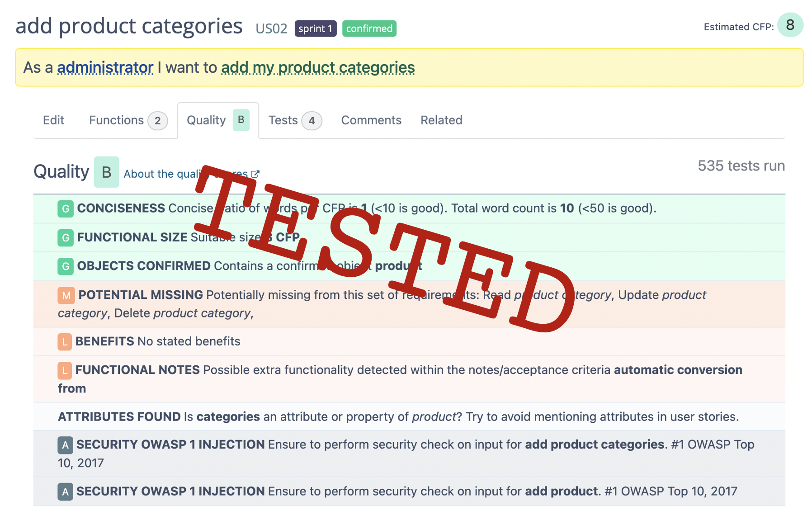Click the G icon beside FUNCTIONAL SIZE
The width and height of the screenshot is (812, 511).
pyautogui.click(x=66, y=237)
